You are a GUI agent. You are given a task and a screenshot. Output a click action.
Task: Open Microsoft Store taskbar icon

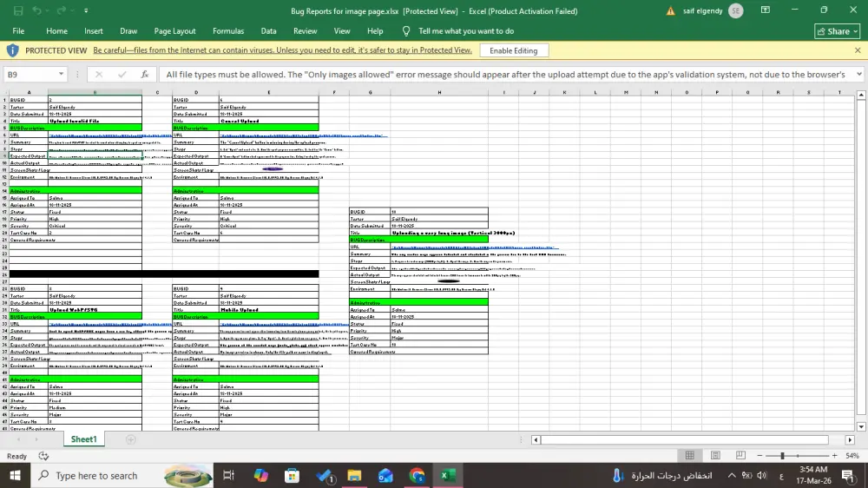tap(293, 475)
